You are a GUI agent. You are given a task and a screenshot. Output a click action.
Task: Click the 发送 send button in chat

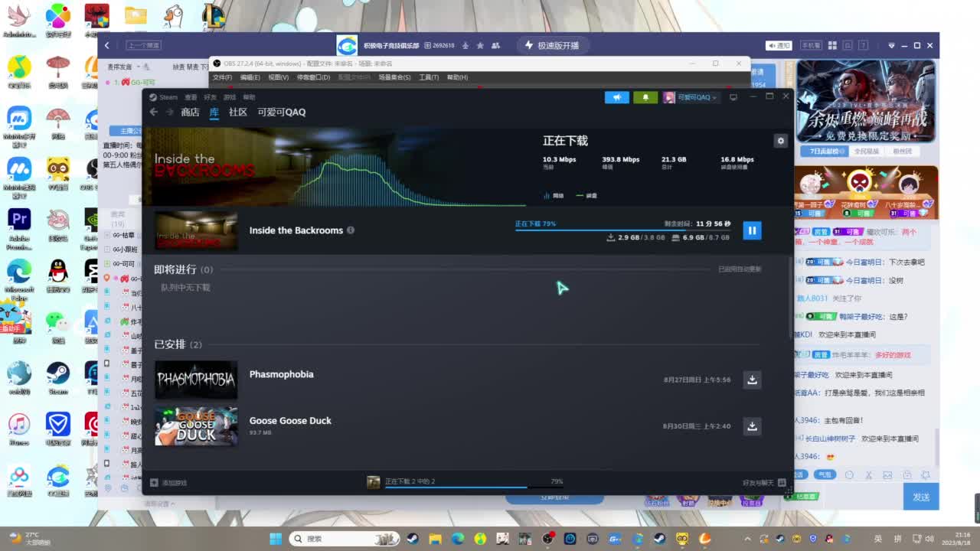click(x=921, y=497)
